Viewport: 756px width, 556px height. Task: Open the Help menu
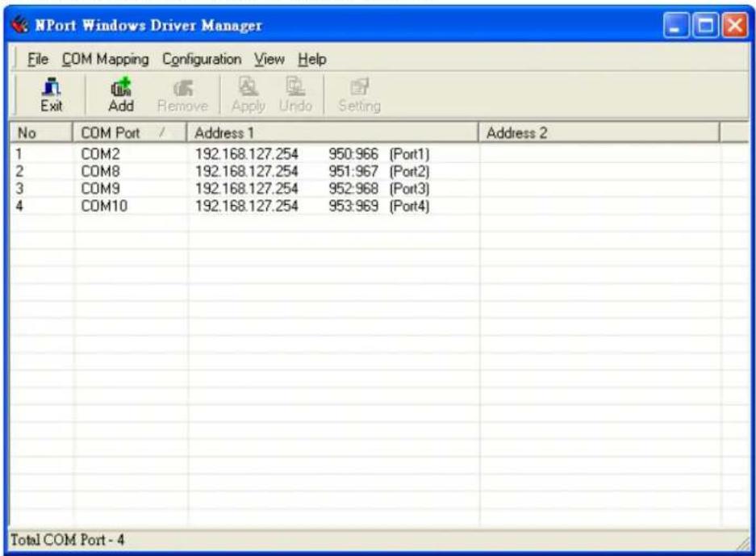(312, 60)
